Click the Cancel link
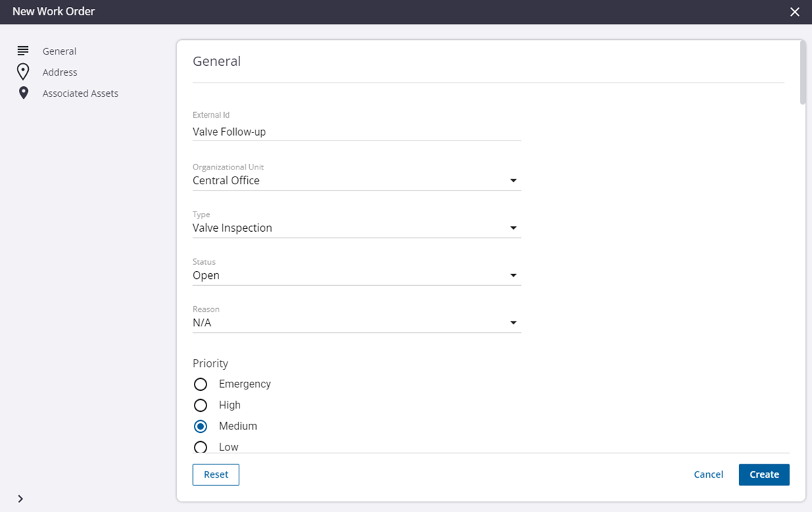This screenshot has width=812, height=512. point(708,475)
